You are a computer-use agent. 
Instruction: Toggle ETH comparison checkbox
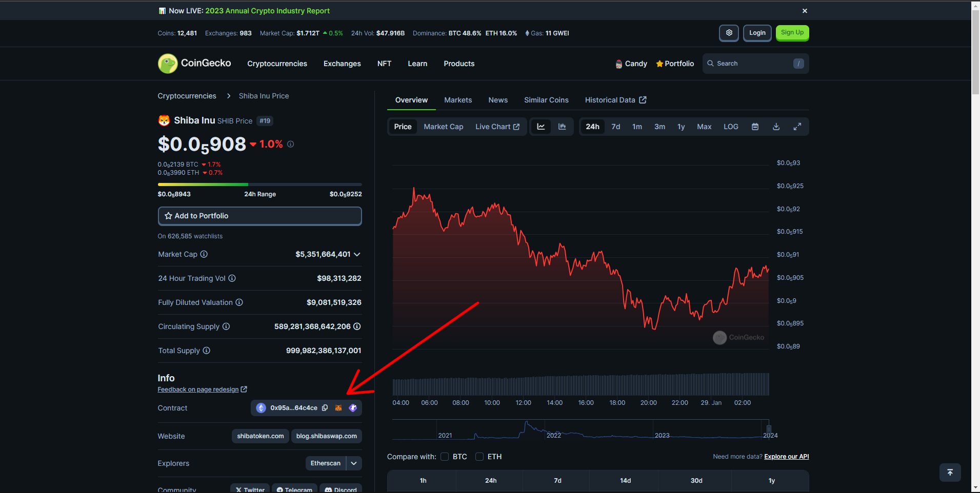coord(479,457)
